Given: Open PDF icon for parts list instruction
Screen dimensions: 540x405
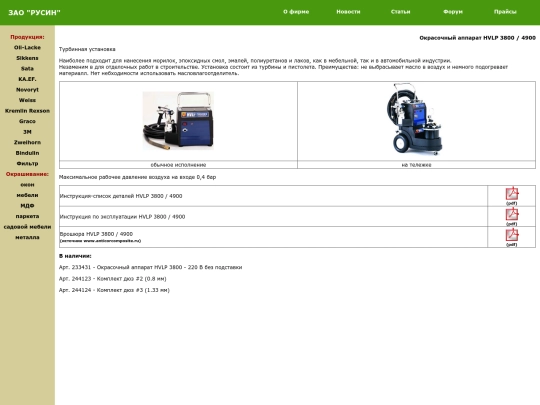Looking at the screenshot, I should click(x=512, y=194).
